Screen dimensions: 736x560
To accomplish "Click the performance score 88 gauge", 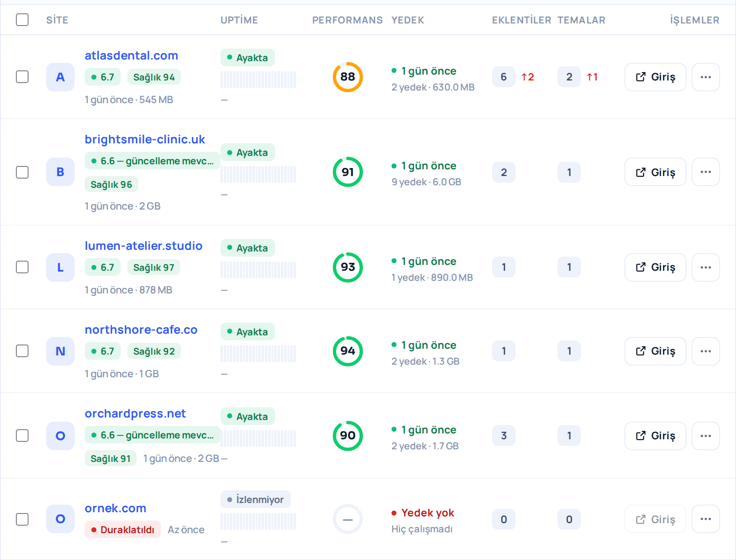I will pyautogui.click(x=348, y=77).
